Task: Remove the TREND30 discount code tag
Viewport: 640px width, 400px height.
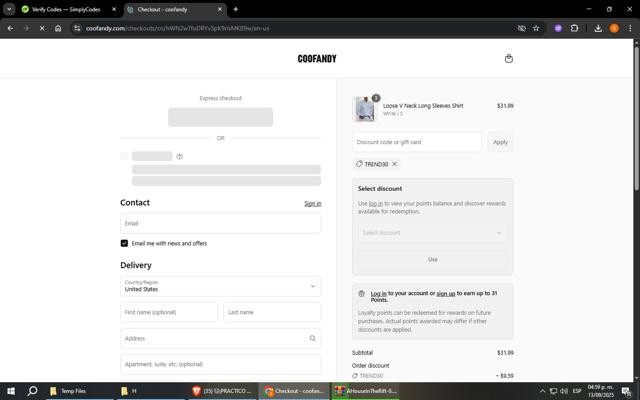Action: click(x=394, y=164)
